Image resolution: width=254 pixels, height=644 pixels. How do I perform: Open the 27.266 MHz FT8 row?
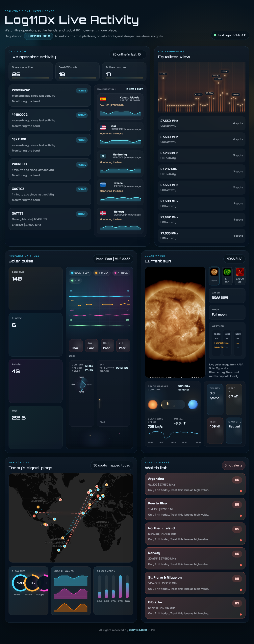click(202, 155)
